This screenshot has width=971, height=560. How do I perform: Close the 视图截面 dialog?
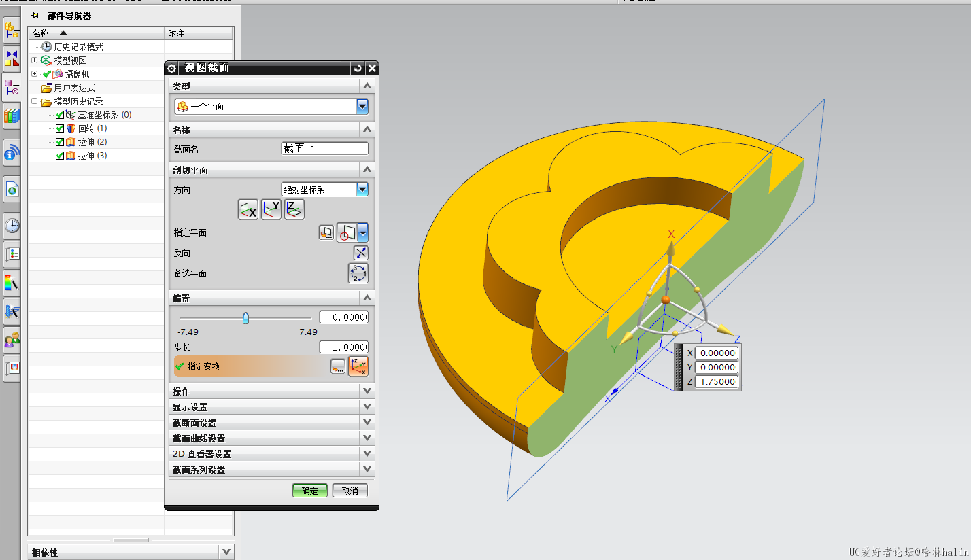pyautogui.click(x=372, y=68)
